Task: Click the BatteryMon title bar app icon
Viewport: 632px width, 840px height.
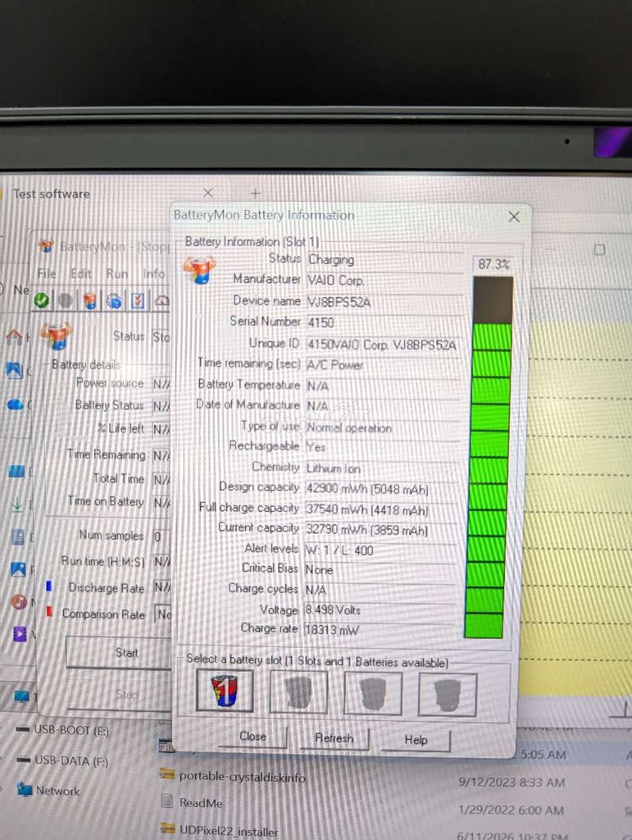Action: (x=46, y=246)
